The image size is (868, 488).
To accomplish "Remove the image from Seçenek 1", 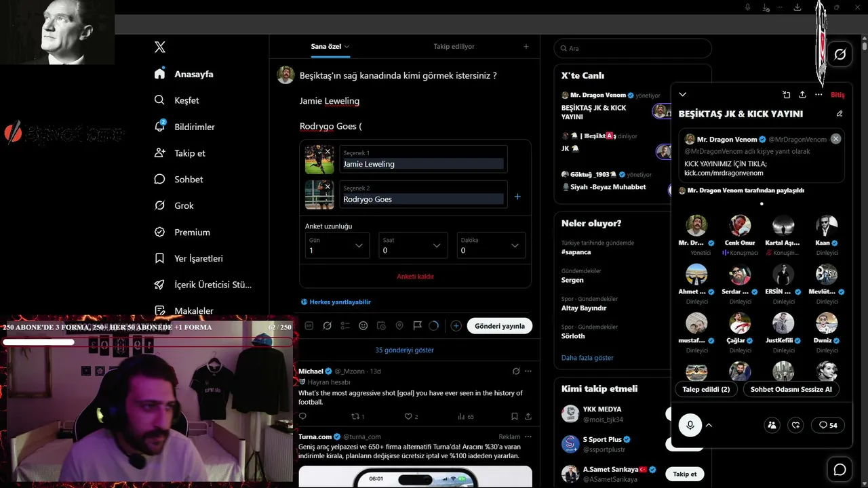I will pos(328,151).
